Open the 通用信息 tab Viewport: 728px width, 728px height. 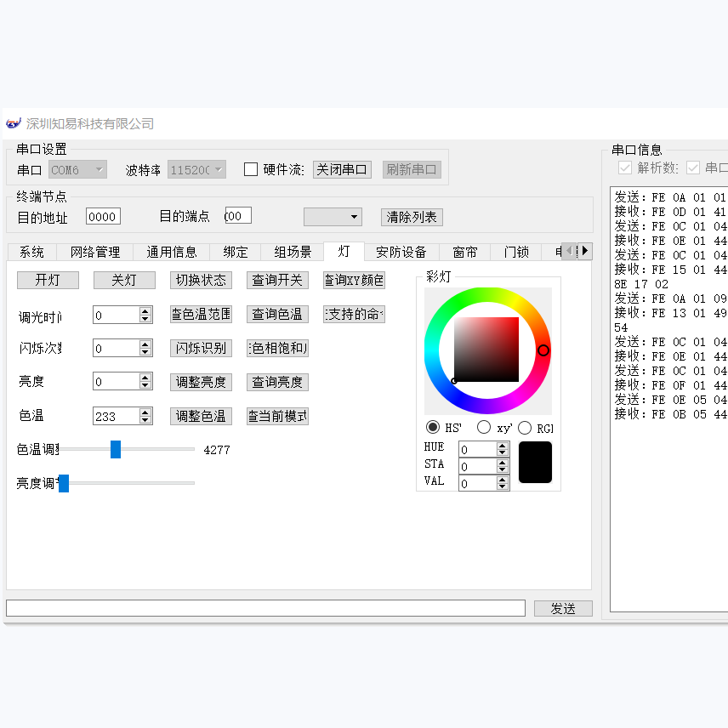tap(171, 252)
